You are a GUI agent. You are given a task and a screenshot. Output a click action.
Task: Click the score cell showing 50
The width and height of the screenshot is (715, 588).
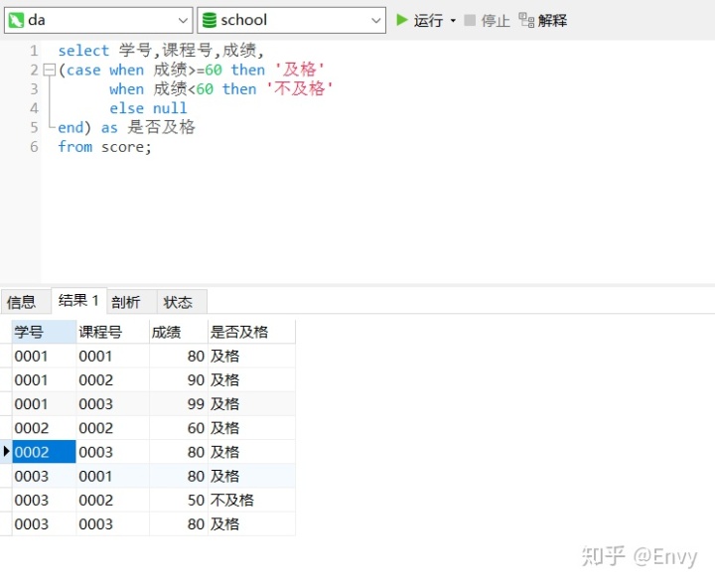click(x=179, y=500)
